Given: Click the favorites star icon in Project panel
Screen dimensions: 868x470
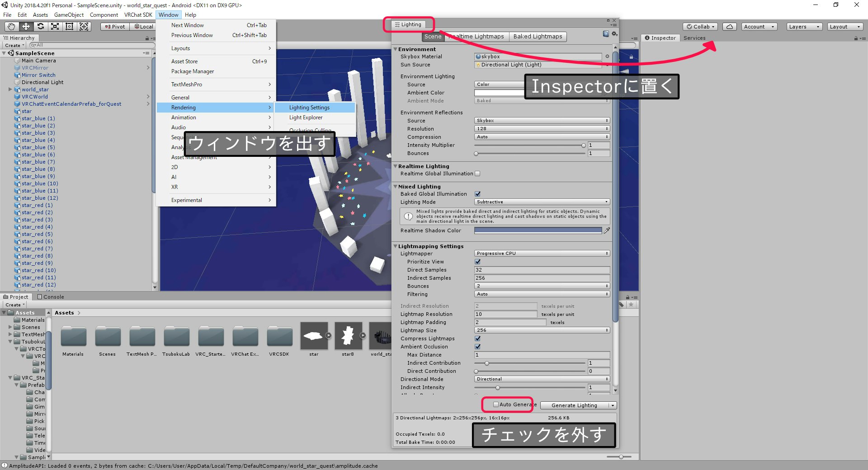Looking at the screenshot, I should point(631,305).
